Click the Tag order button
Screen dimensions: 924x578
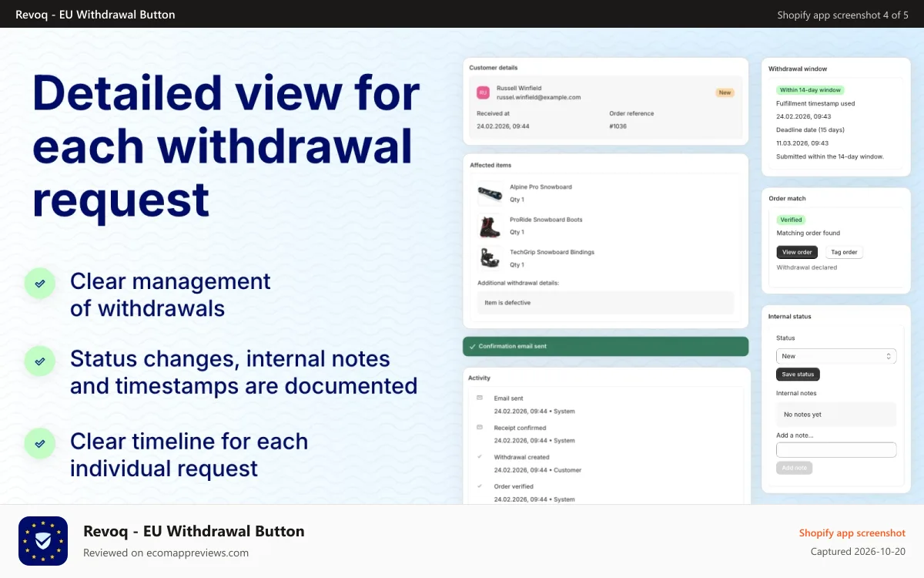click(844, 252)
